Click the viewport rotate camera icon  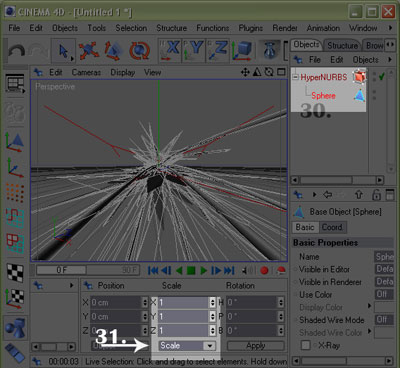click(x=269, y=72)
